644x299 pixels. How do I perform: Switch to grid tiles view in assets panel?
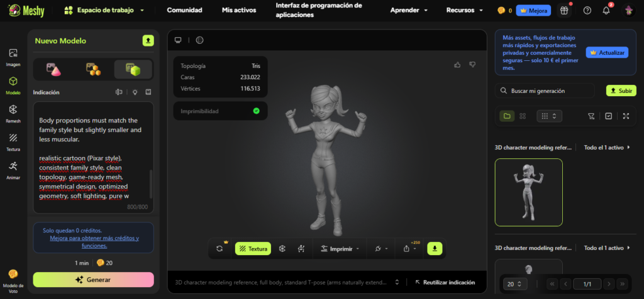point(523,116)
